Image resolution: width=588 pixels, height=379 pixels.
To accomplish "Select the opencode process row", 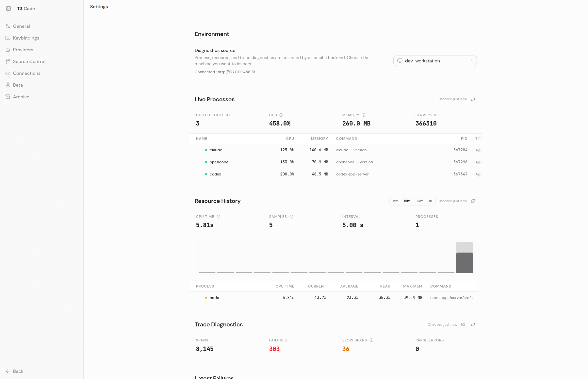I will (336, 162).
